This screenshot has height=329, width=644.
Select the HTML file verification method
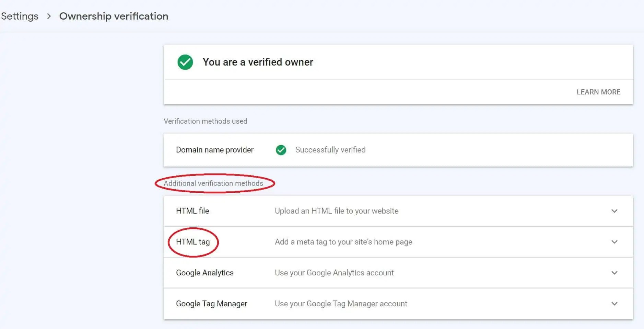(192, 211)
